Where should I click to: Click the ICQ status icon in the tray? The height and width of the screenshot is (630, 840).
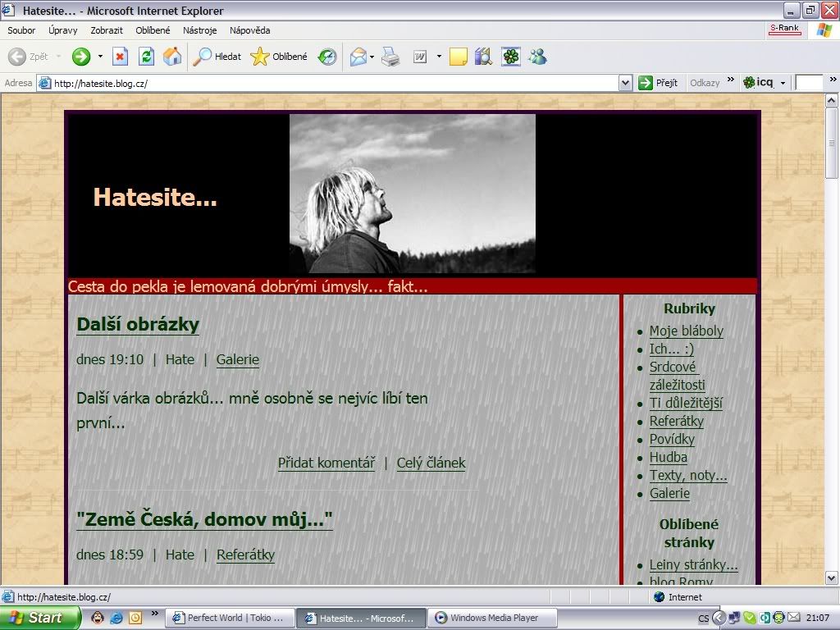point(779,618)
